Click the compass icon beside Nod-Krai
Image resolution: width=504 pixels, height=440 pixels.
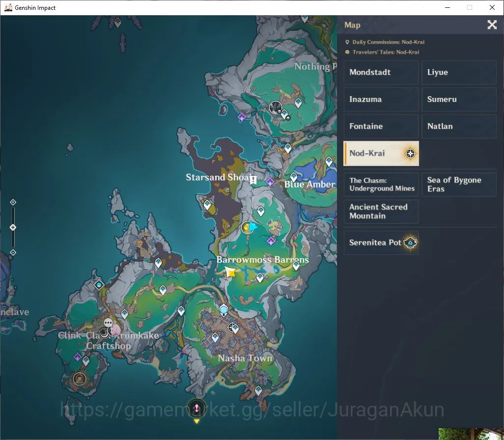410,154
